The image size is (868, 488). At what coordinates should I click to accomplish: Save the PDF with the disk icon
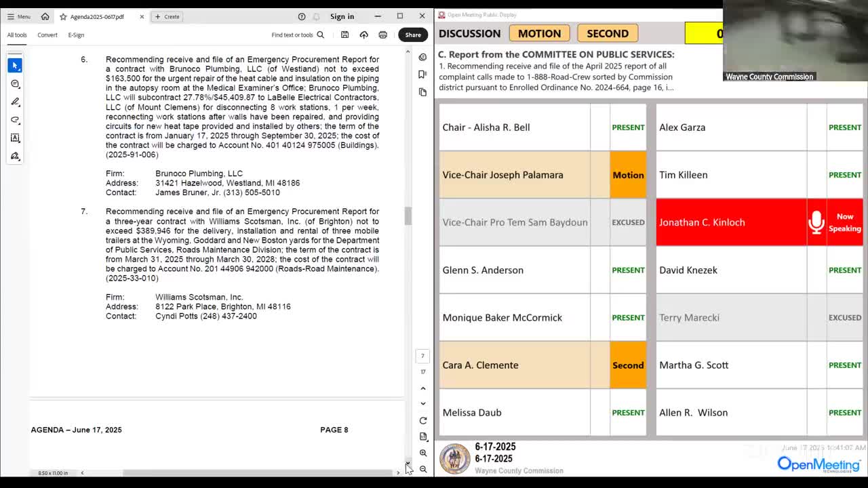344,35
